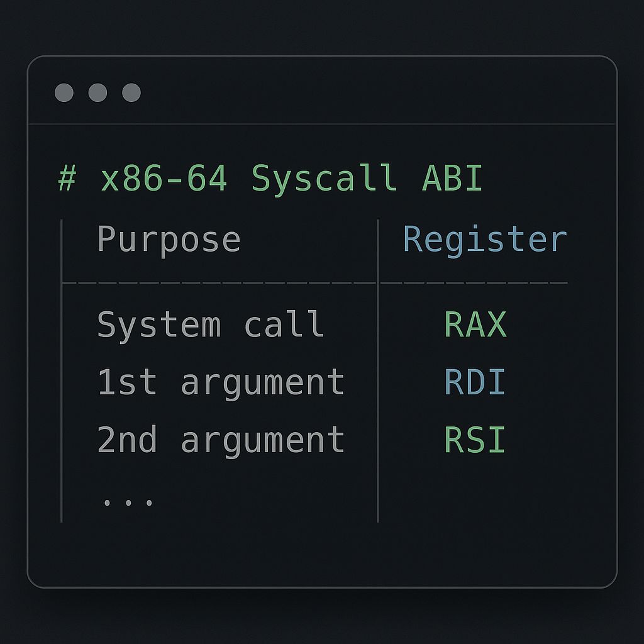The image size is (644, 644).
Task: Click the RDI register value
Action: [475, 382]
